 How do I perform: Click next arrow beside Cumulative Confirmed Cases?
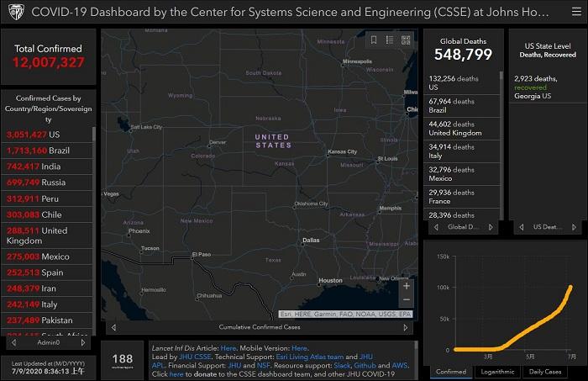click(x=407, y=327)
